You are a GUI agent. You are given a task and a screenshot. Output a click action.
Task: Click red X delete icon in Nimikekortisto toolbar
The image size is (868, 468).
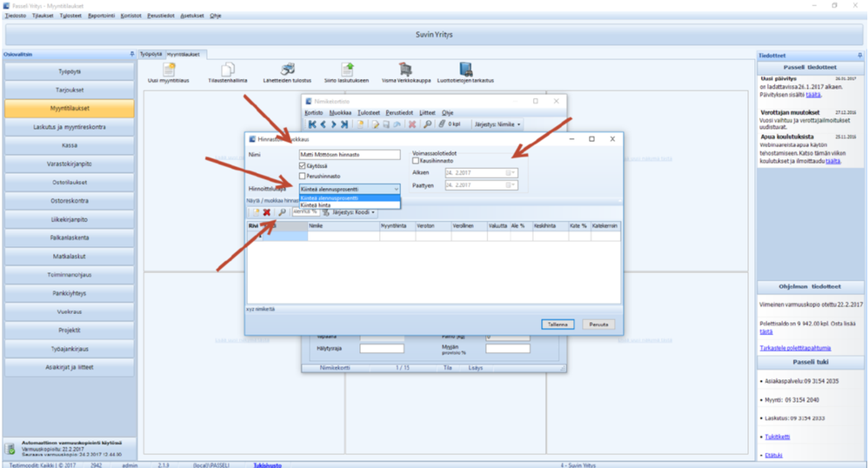tap(412, 124)
